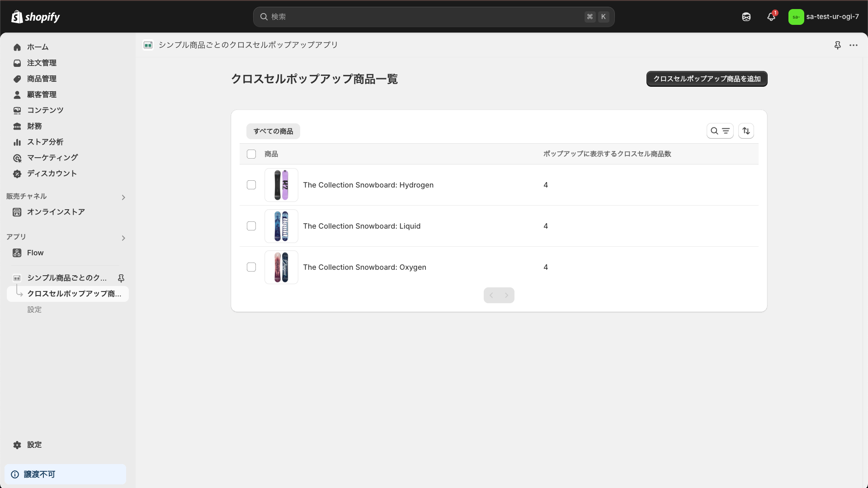Open the Sidekick assistant icon in top bar
Screen dimensions: 868x488
[746, 17]
